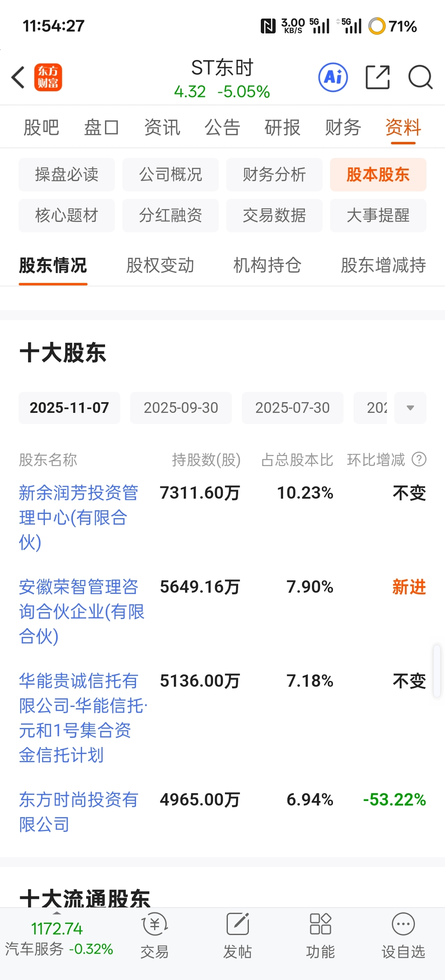This screenshot has width=445, height=980.
Task: Open the 东方财富 logo icon
Action: click(48, 77)
